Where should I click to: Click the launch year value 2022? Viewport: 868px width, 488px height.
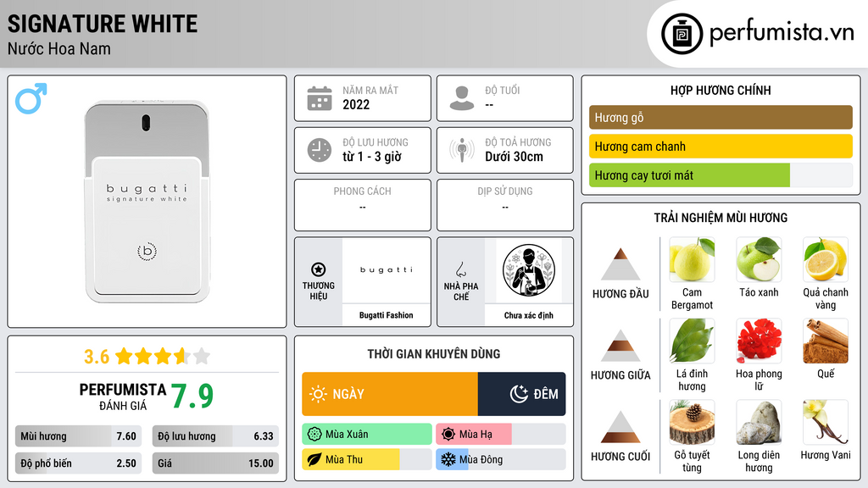click(x=356, y=104)
